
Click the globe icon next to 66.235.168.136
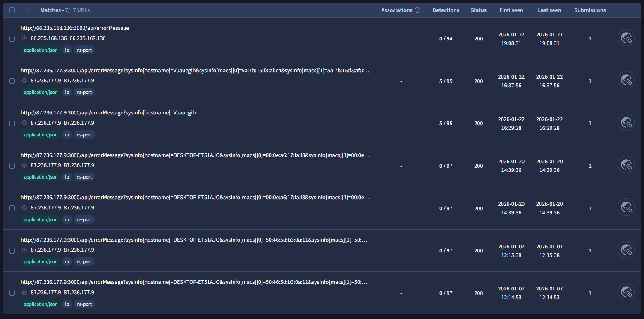pos(24,38)
